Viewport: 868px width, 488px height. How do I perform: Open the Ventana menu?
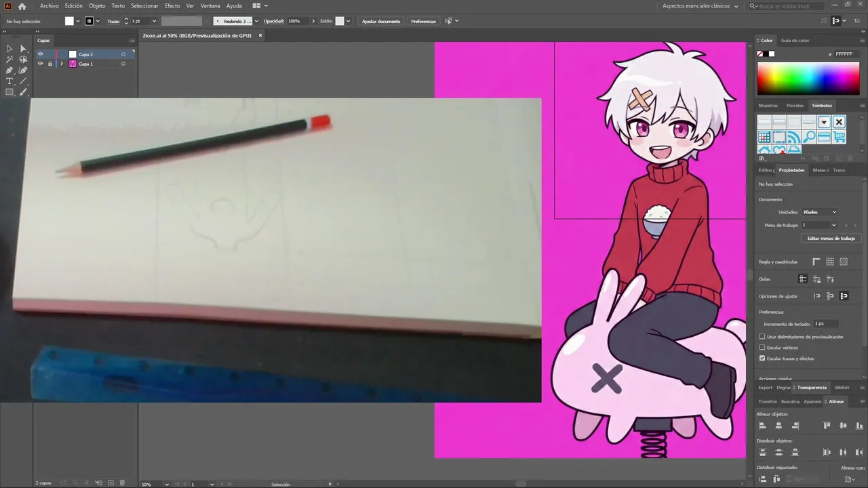pyautogui.click(x=210, y=6)
